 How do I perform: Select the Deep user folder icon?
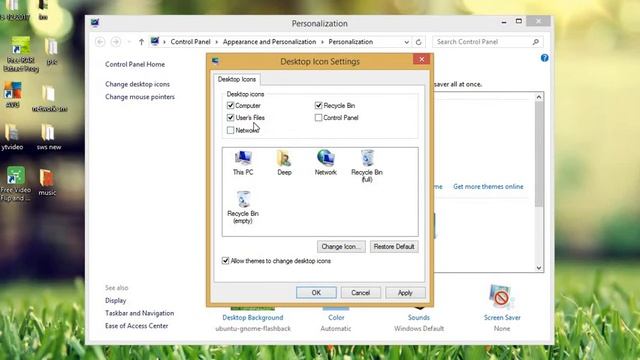tap(284, 163)
